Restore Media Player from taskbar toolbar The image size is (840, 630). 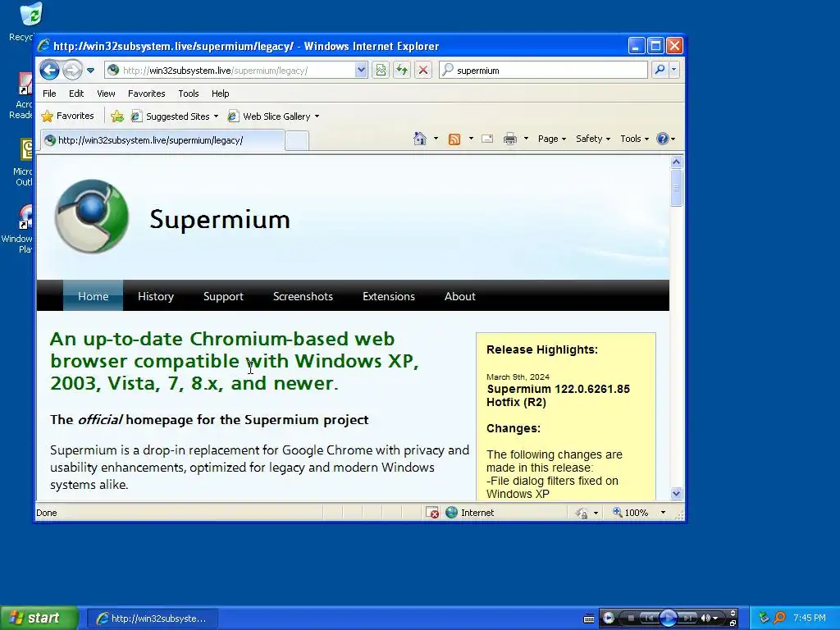pos(733,623)
